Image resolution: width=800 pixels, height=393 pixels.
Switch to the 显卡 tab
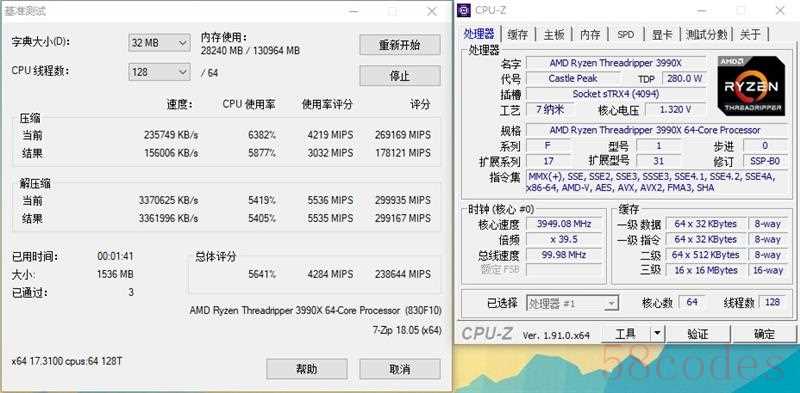pos(662,35)
